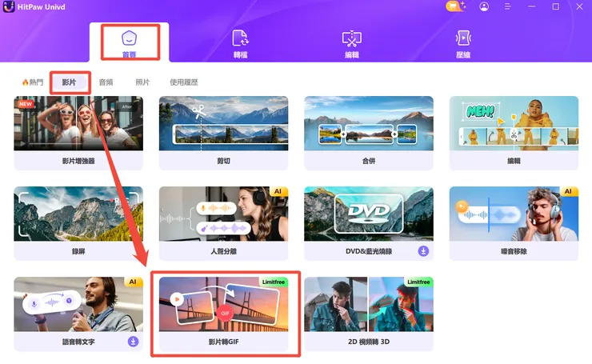Click the AI badge on 語音轉文字 card
The width and height of the screenshot is (592, 364).
(x=134, y=282)
